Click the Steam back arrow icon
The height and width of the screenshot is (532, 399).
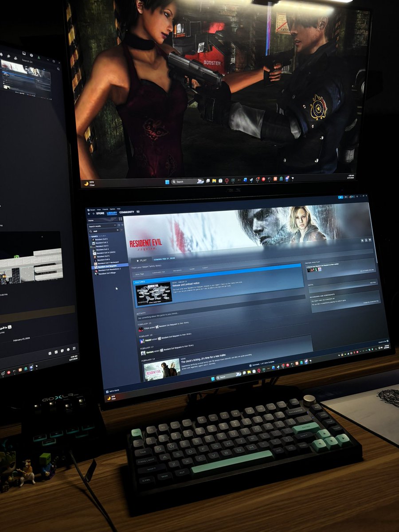89,214
